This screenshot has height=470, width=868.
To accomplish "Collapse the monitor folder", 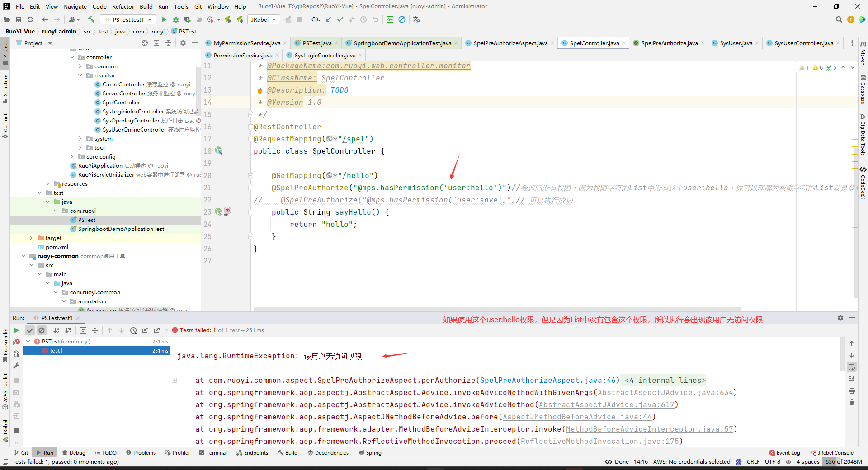I will tap(80, 75).
